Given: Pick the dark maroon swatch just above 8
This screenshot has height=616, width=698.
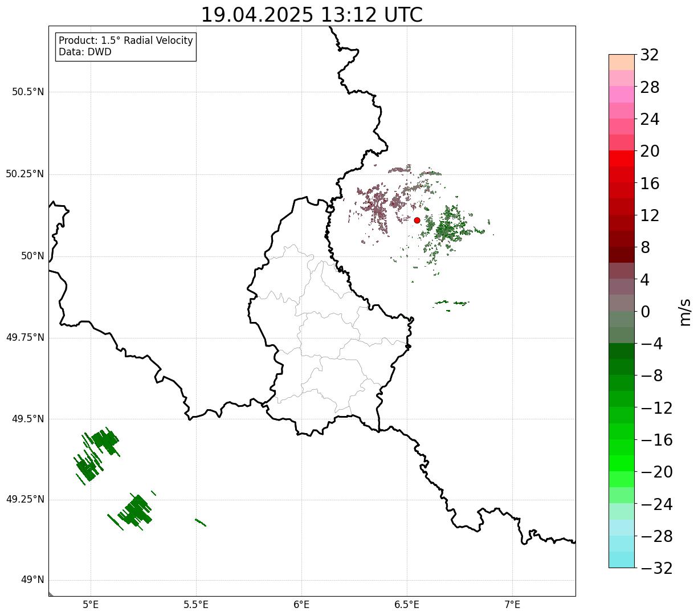Looking at the screenshot, I should [622, 239].
